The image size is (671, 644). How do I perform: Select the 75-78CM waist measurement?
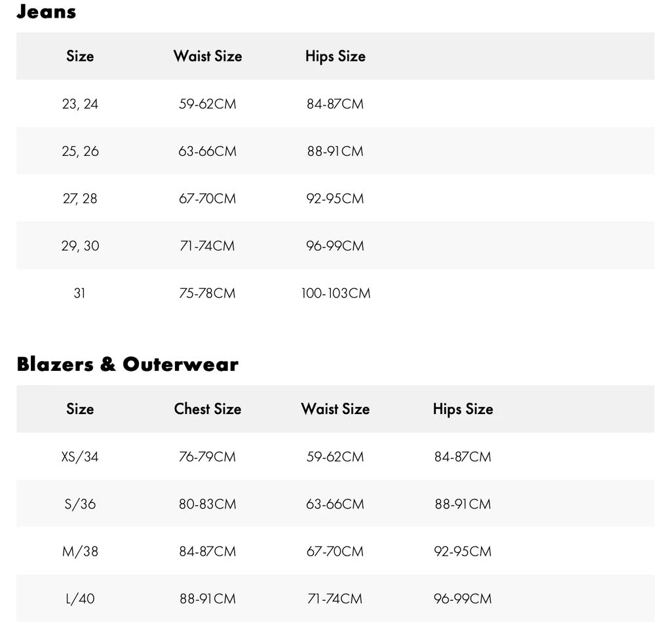pos(207,293)
